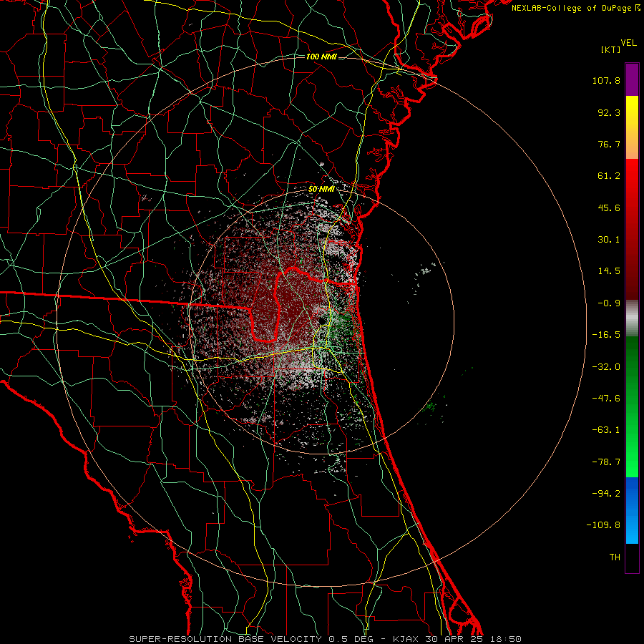
Task: Click the red segment of the color bar
Action: [x=632, y=229]
